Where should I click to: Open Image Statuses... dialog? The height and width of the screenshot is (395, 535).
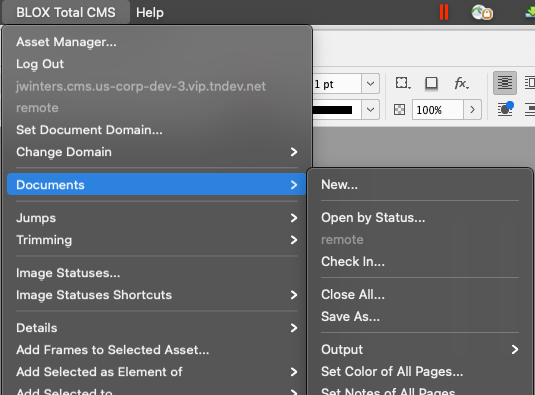156,273
